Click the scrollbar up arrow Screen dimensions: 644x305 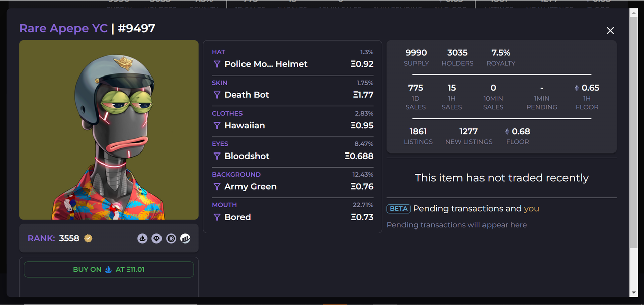pyautogui.click(x=634, y=12)
